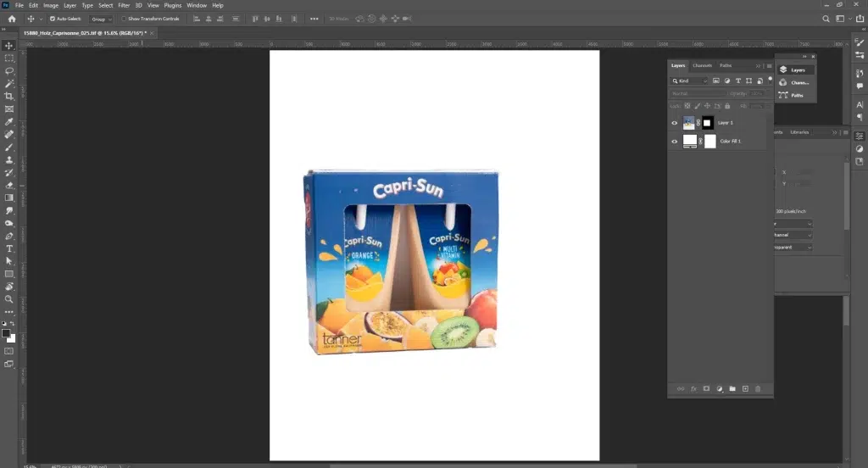The image size is (868, 468).
Task: Click the foreground color swatch
Action: 6,333
